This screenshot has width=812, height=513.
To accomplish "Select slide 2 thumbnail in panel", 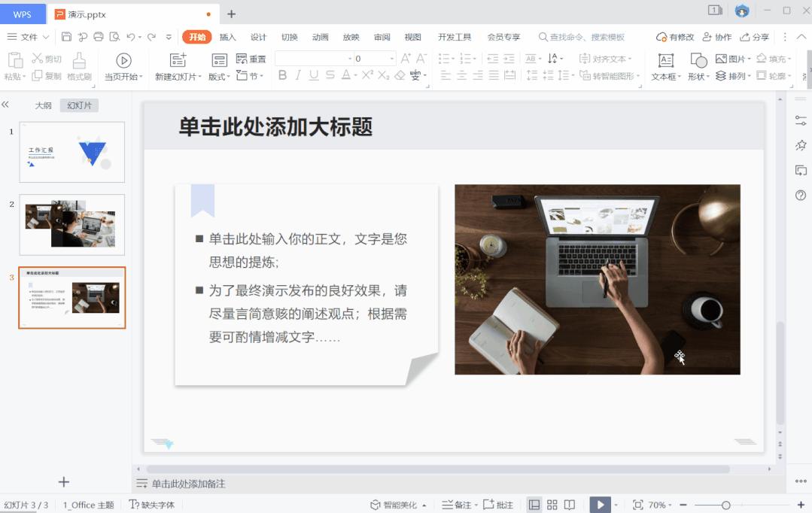I will tap(71, 224).
